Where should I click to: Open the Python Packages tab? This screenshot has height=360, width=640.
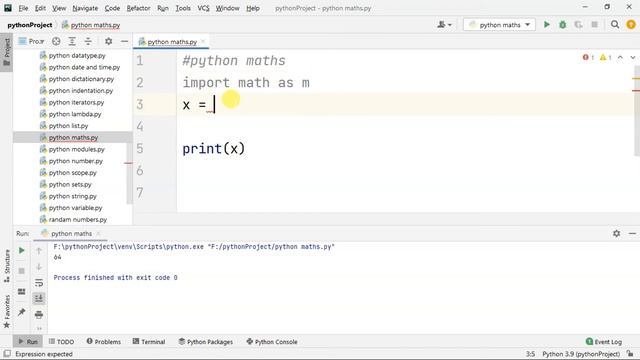(x=206, y=342)
